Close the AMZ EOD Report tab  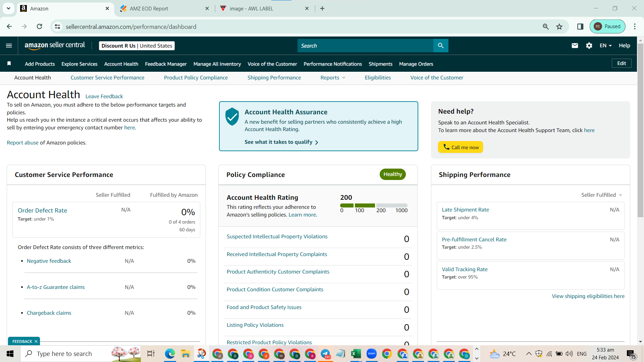click(207, 8)
